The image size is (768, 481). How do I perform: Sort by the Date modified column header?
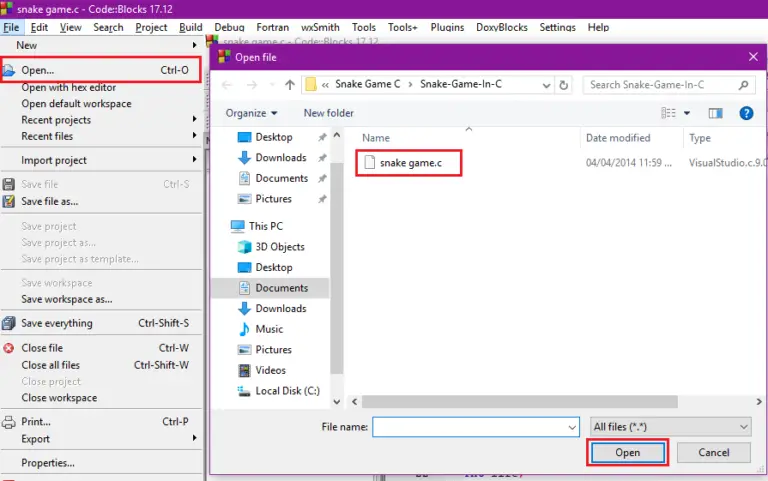tap(618, 138)
